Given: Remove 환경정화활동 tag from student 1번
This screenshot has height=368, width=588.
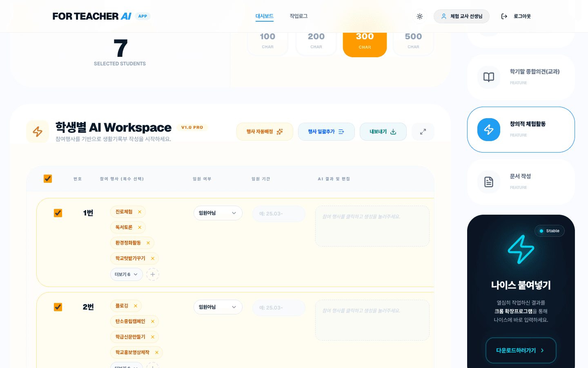Looking at the screenshot, I should pyautogui.click(x=148, y=243).
